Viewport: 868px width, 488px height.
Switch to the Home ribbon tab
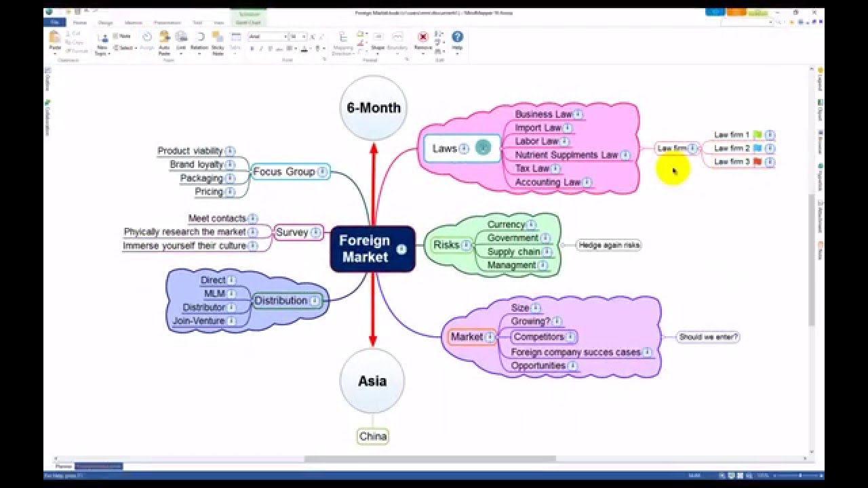pyautogui.click(x=80, y=22)
